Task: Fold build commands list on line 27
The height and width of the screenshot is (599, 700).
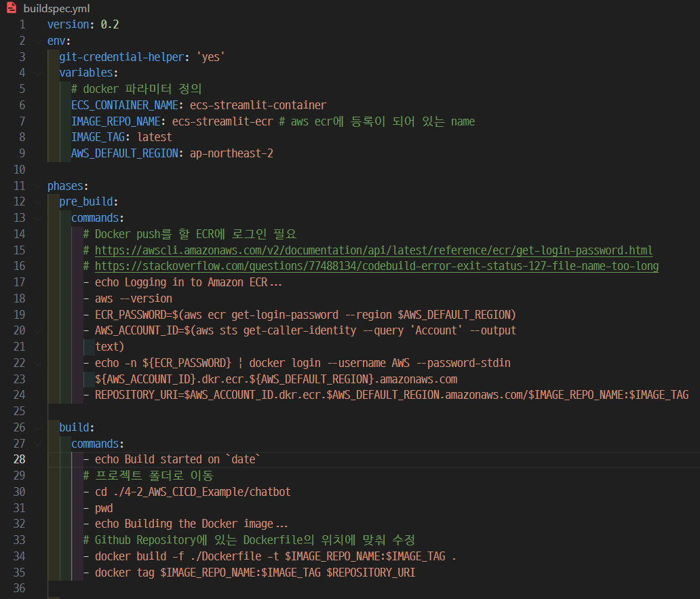Action: pyautogui.click(x=38, y=444)
